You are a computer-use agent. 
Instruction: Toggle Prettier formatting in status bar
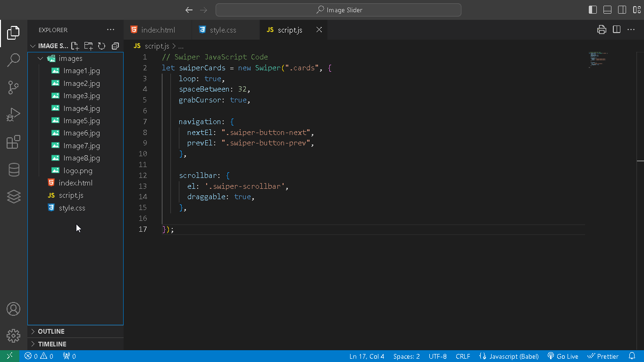point(603,356)
